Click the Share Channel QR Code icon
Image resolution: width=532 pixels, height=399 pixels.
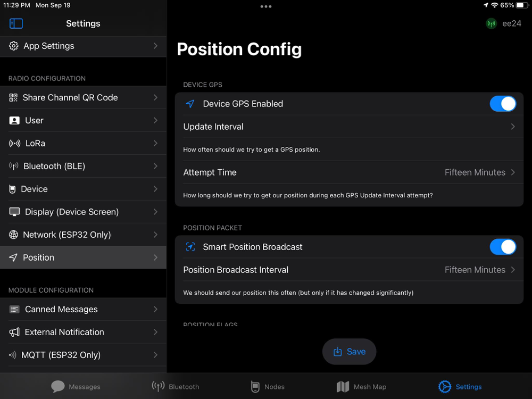click(14, 98)
